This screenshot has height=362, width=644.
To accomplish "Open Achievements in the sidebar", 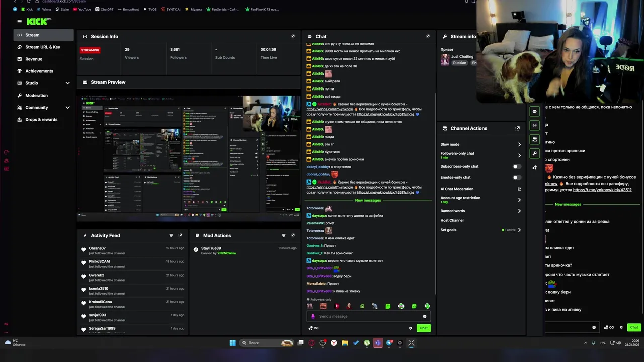I will click(x=44, y=71).
